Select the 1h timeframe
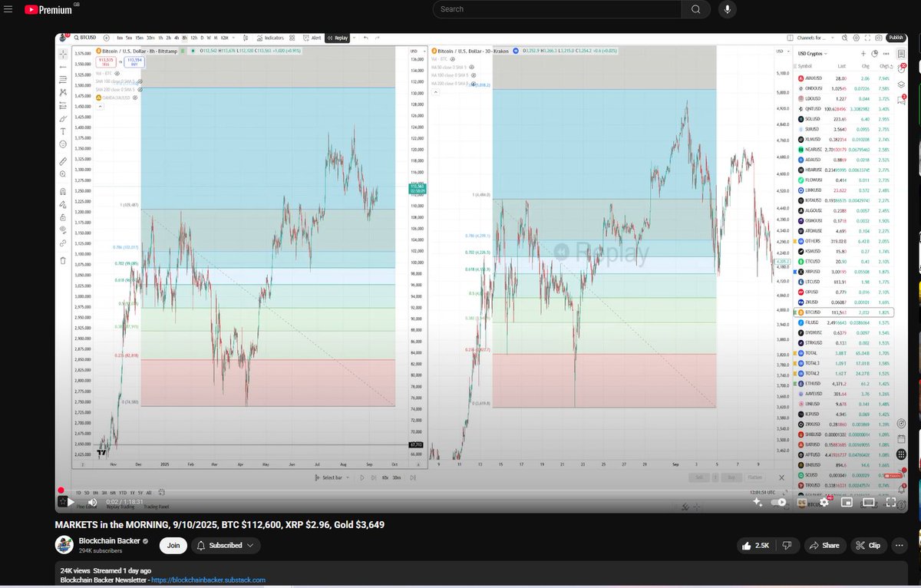 [160, 38]
